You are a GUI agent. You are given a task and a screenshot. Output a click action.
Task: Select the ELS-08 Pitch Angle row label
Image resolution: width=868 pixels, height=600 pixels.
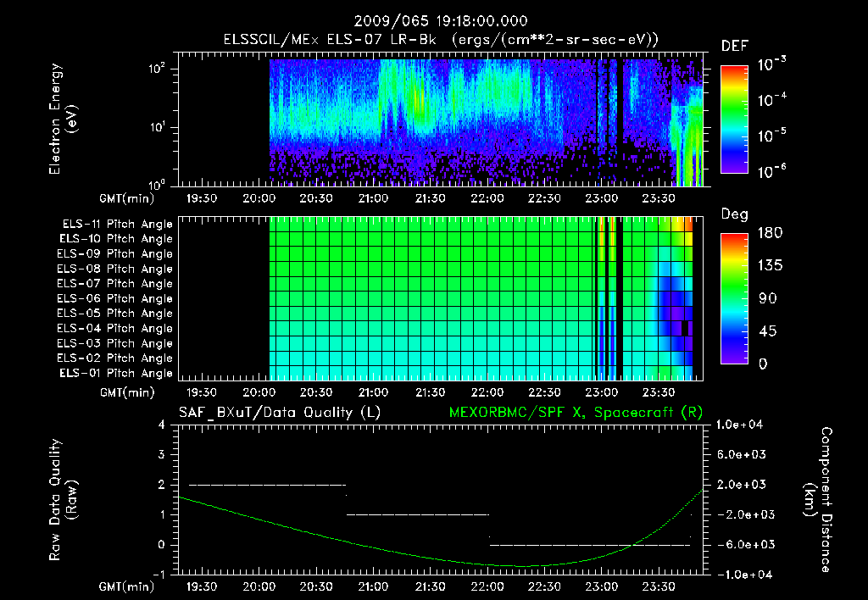(115, 269)
